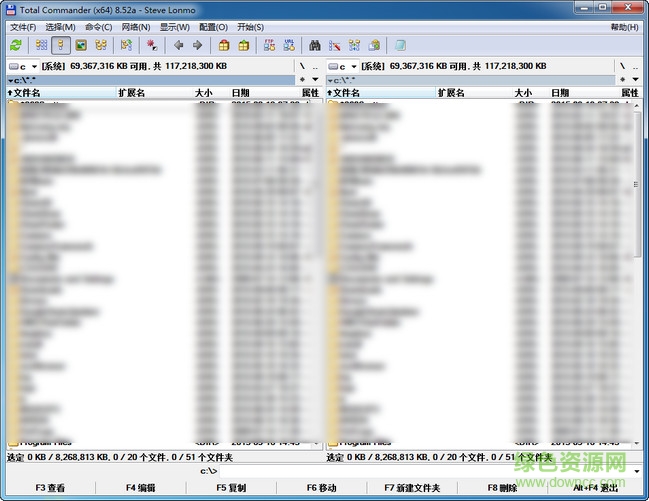Click the green Refresh source panel icon
Viewport: 649px width, 501px height.
point(16,45)
